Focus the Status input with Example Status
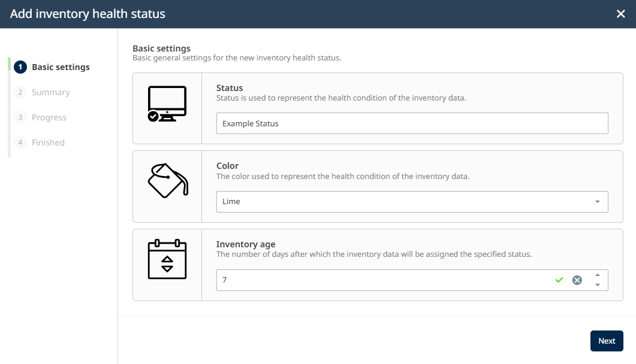This screenshot has width=636, height=364. 412,123
